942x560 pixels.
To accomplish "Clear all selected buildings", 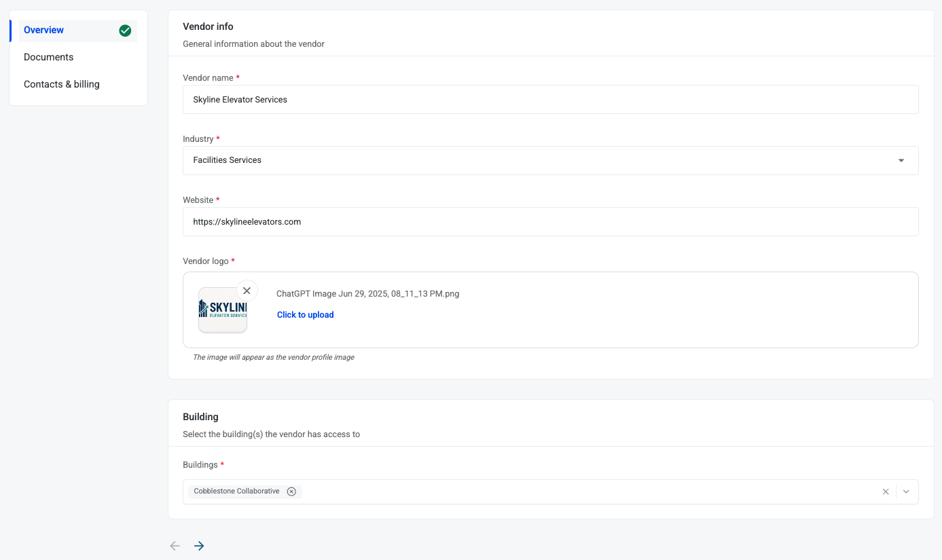I will click(885, 491).
